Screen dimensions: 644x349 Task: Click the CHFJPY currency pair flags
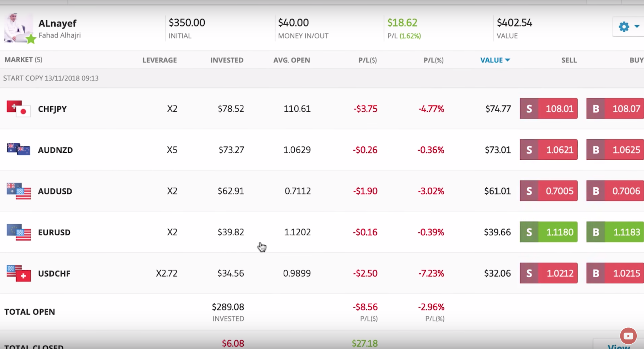(18, 108)
